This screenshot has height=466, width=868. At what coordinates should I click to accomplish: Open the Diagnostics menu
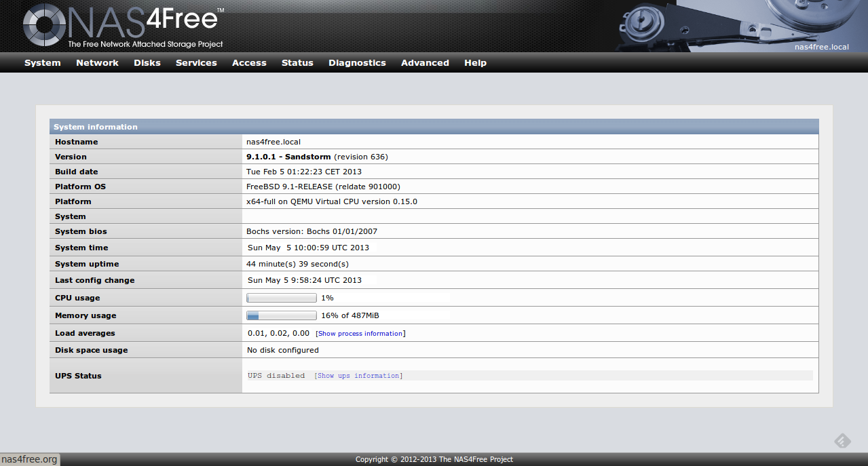357,62
